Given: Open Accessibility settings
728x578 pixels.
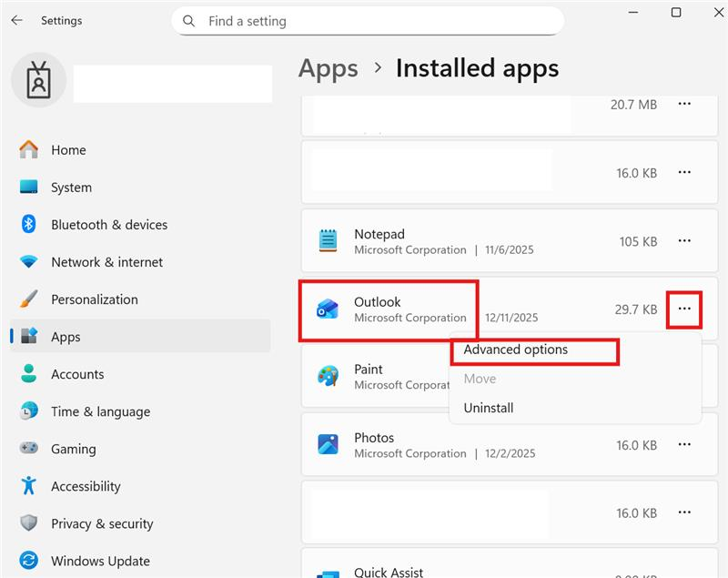Looking at the screenshot, I should tap(140, 486).
